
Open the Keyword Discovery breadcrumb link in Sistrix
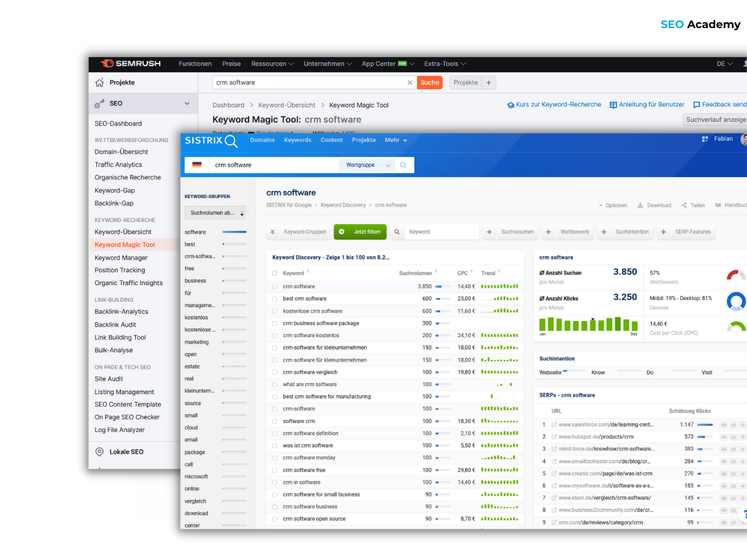[x=344, y=206]
